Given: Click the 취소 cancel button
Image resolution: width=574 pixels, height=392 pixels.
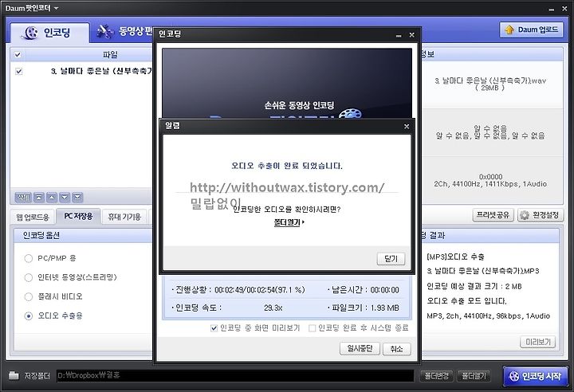Looking at the screenshot, I should (x=396, y=348).
